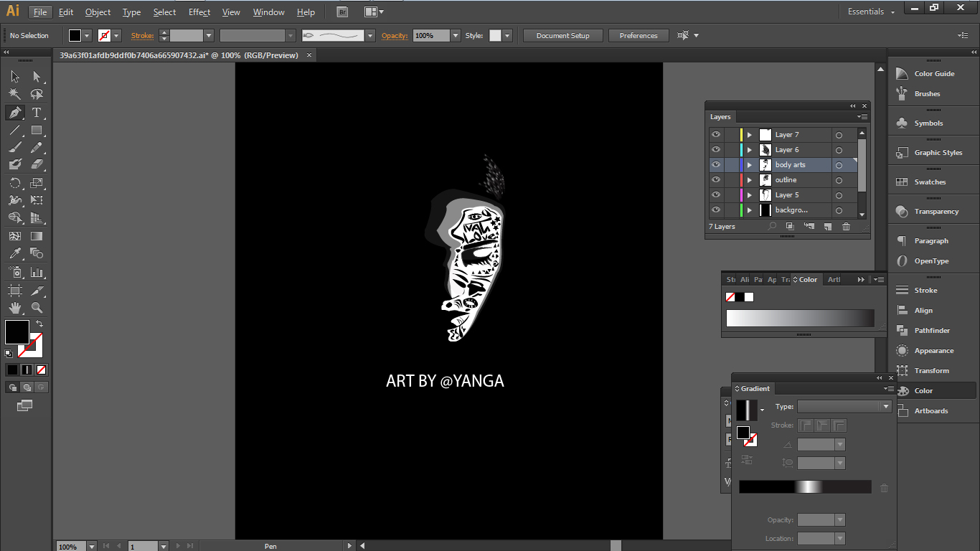This screenshot has width=980, height=551.
Task: Click Color panel grayscale spectrum ramp
Action: tap(800, 318)
